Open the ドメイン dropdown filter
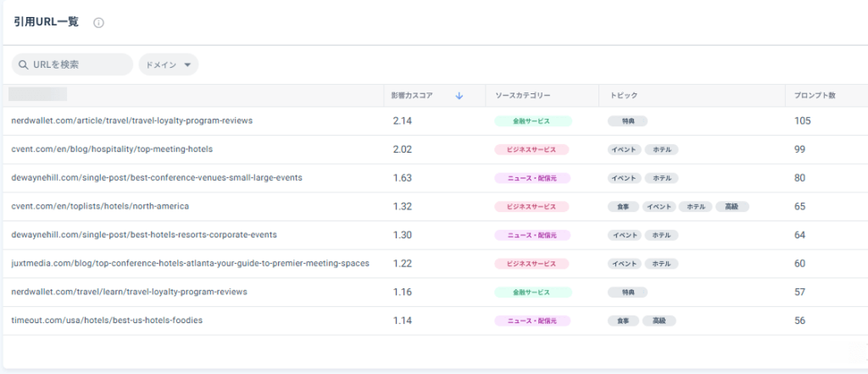 (x=169, y=64)
